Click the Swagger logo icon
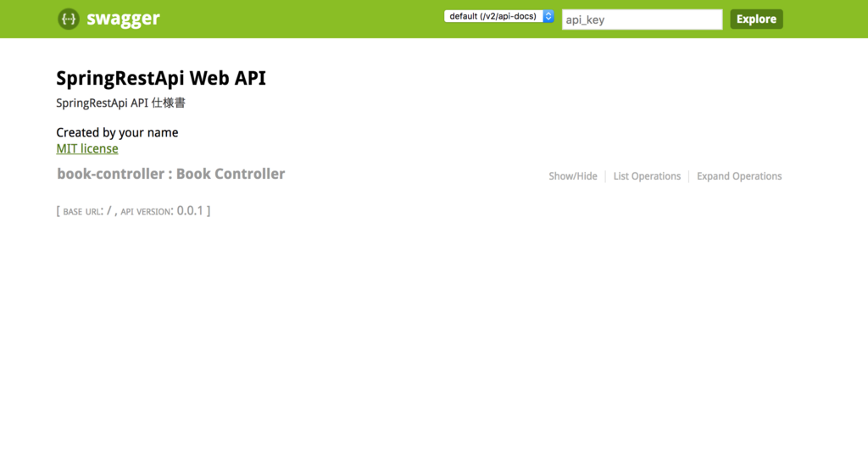The width and height of the screenshot is (868, 451). coord(69,19)
